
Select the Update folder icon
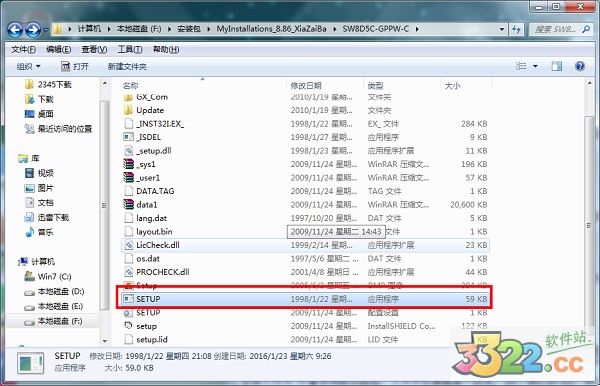pos(129,110)
